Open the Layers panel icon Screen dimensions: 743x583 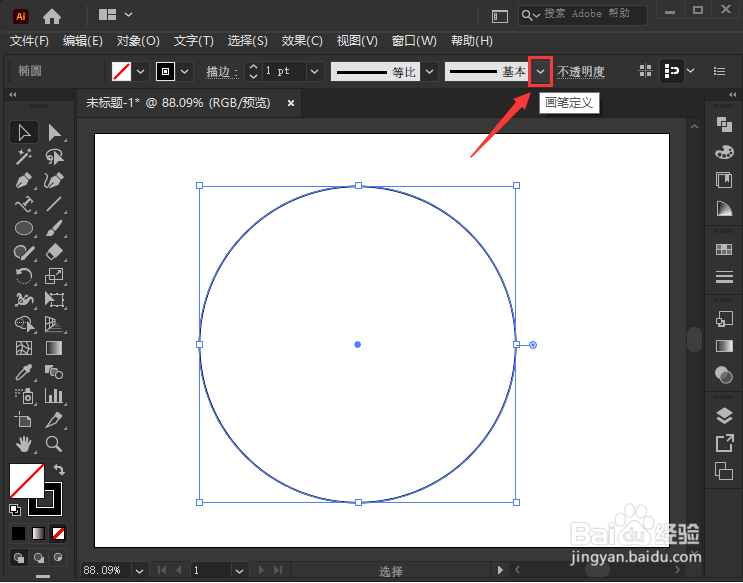point(724,416)
